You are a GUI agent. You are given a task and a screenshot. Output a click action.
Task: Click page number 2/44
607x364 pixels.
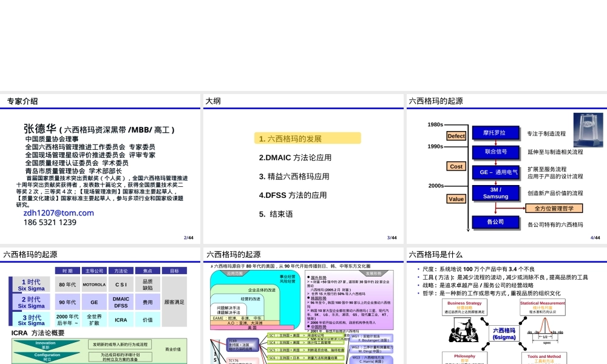[x=189, y=237]
